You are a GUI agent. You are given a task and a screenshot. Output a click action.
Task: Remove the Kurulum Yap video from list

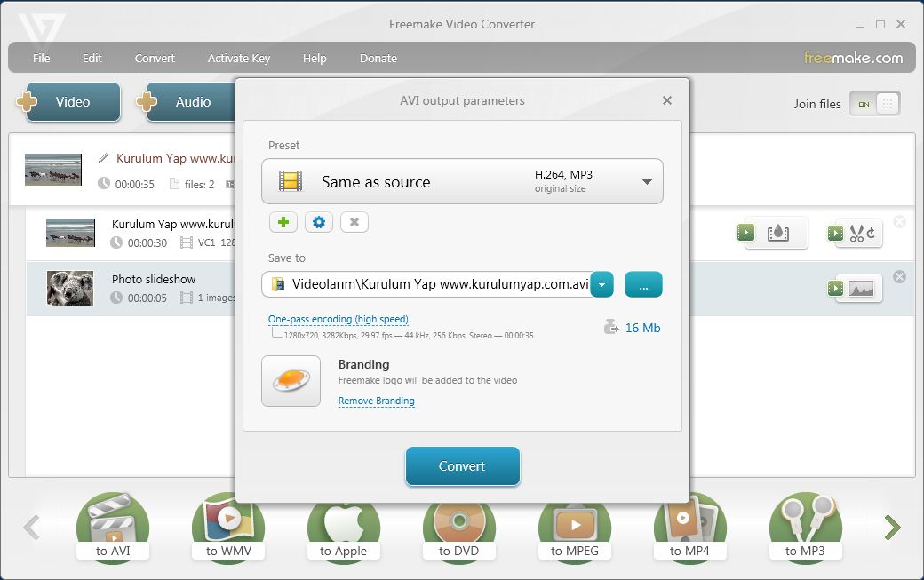coord(899,221)
